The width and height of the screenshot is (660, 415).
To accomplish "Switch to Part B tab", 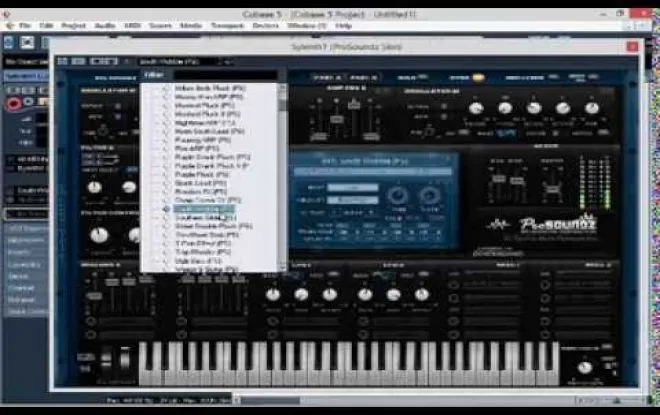I will pos(364,77).
